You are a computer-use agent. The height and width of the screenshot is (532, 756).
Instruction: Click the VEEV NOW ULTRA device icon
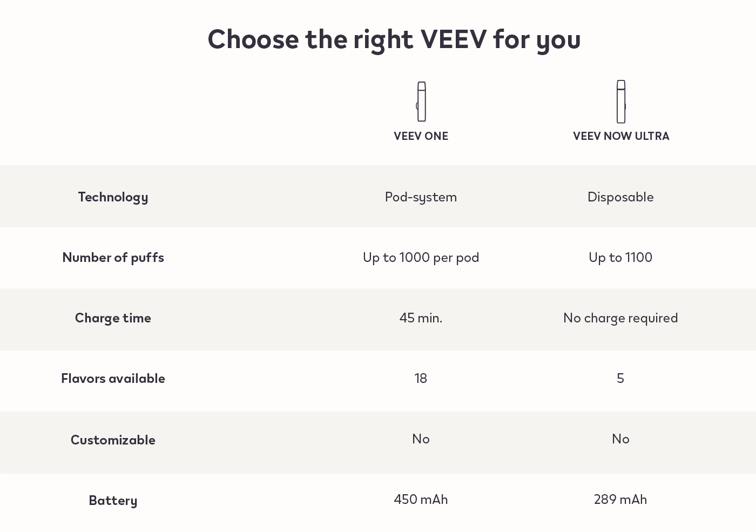(x=621, y=102)
